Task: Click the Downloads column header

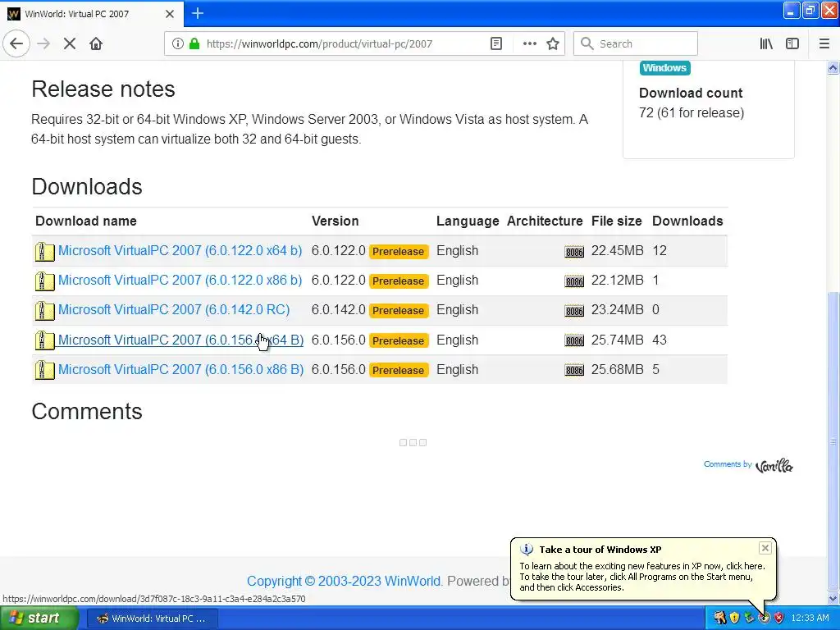Action: (687, 221)
